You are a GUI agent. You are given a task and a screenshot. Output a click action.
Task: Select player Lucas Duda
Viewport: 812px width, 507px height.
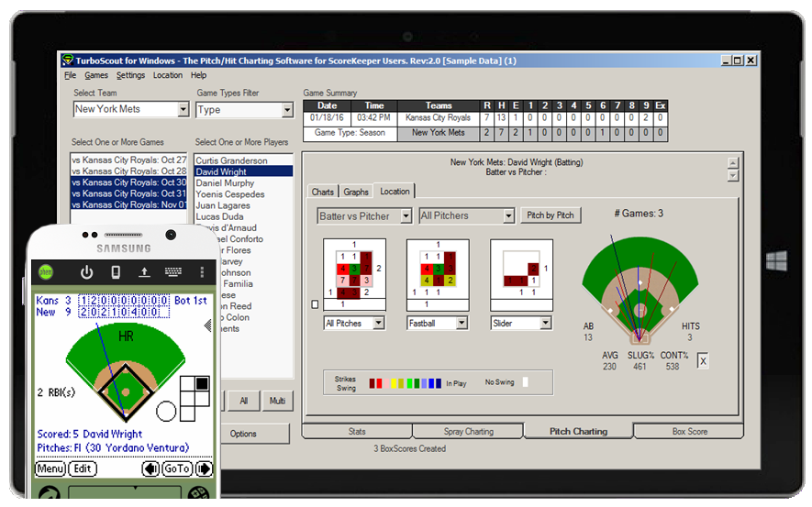(x=243, y=216)
